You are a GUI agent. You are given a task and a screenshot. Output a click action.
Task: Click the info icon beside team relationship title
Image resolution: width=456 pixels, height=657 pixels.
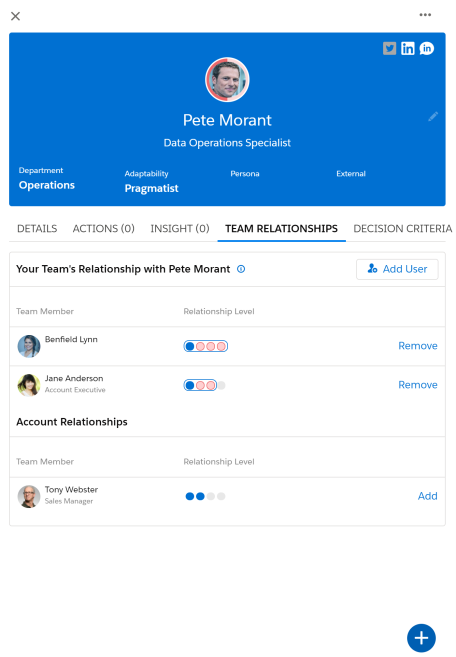[241, 269]
